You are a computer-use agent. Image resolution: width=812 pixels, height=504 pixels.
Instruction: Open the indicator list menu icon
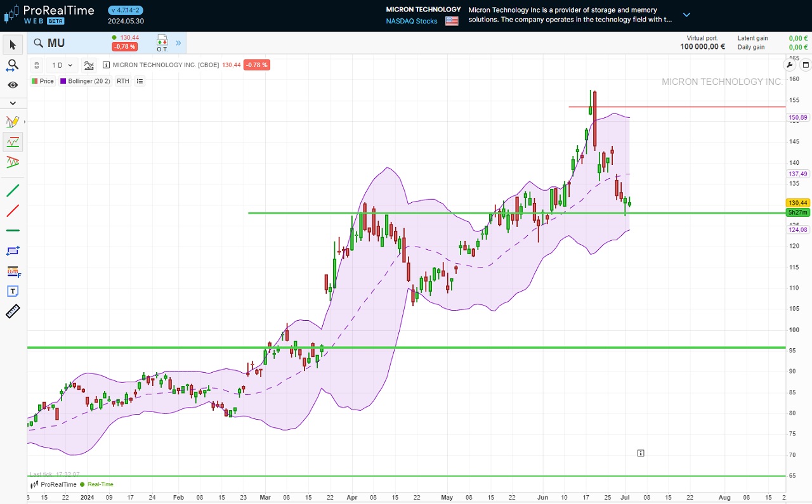tap(140, 81)
